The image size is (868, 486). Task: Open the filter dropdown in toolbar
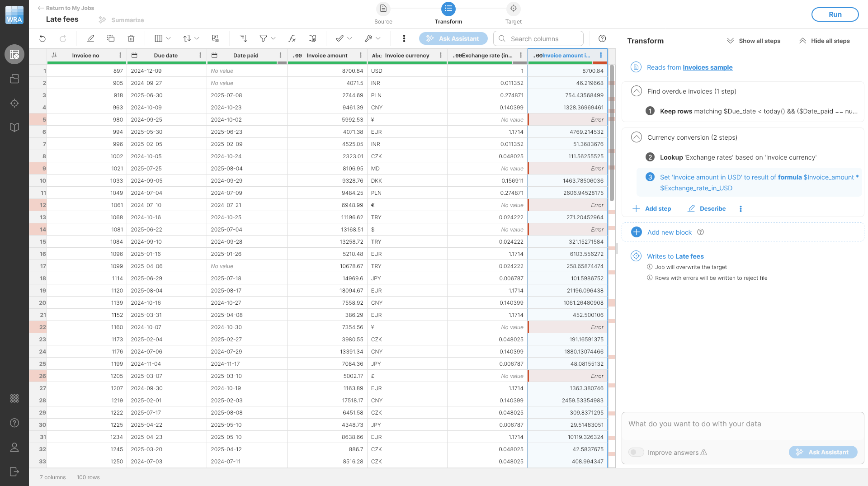tap(267, 39)
